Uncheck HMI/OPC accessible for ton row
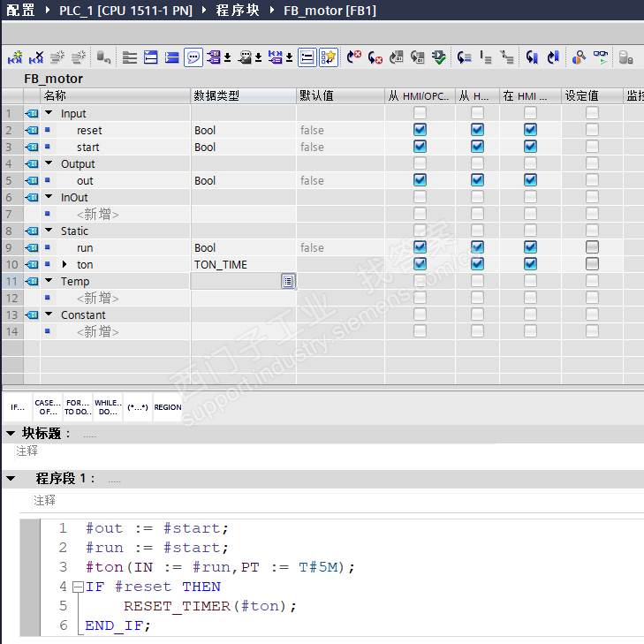644x644 pixels. pyautogui.click(x=420, y=264)
